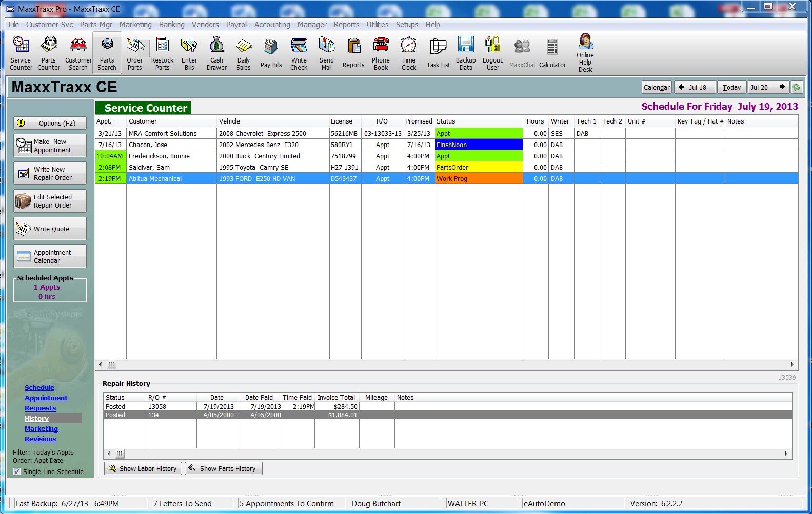
Task: Open the Task List
Action: pos(439,53)
